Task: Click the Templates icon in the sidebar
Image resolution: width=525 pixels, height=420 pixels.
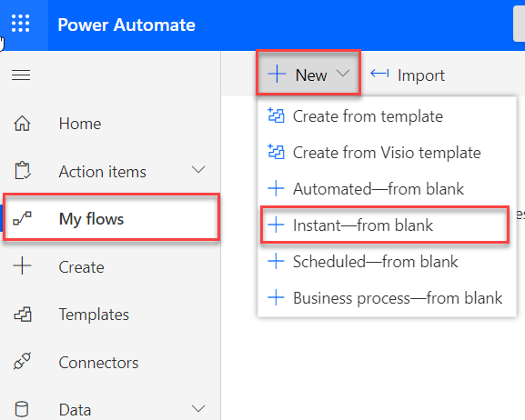Action: click(x=23, y=315)
